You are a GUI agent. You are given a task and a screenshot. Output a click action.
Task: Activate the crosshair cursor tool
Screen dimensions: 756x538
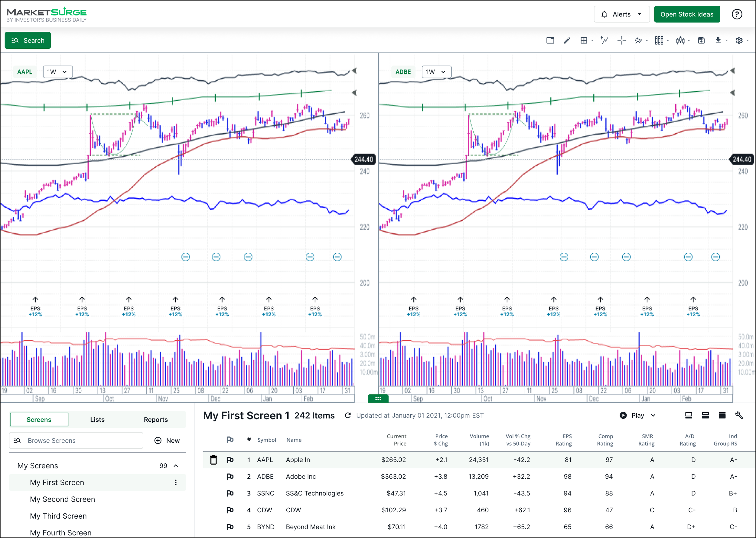pyautogui.click(x=622, y=41)
